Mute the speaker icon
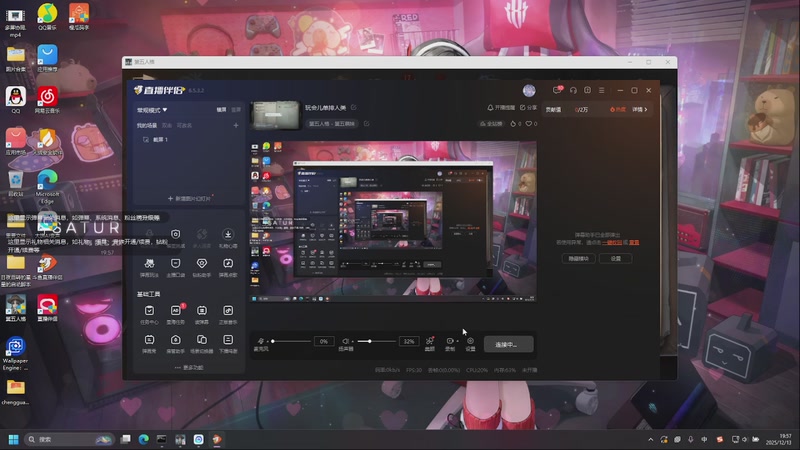The width and height of the screenshot is (800, 450). click(x=345, y=341)
